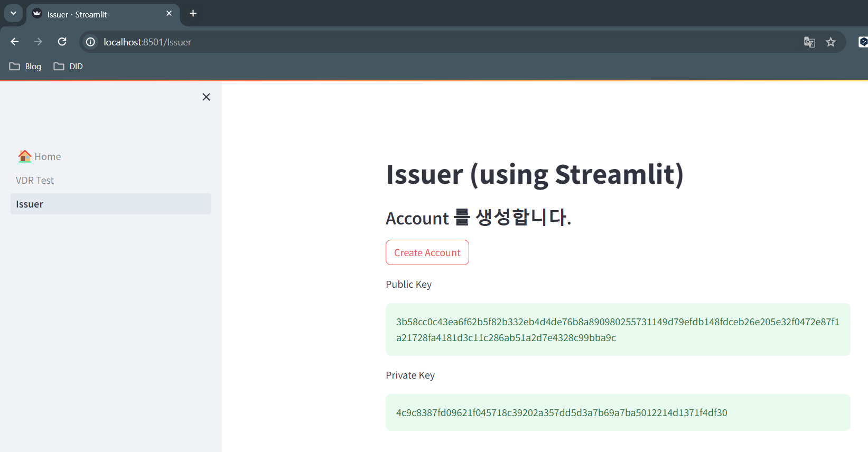Close the Streamlit sidebar with the X icon
This screenshot has width=868, height=452.
pos(206,97)
